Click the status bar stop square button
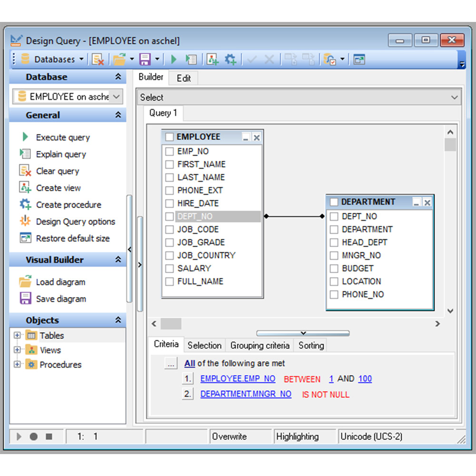Viewport: 476px width, 476px height. coord(49,436)
